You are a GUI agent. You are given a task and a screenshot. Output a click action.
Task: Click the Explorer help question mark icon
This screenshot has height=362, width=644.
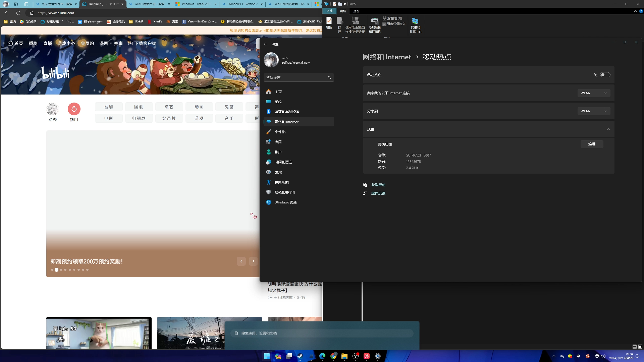641,11
